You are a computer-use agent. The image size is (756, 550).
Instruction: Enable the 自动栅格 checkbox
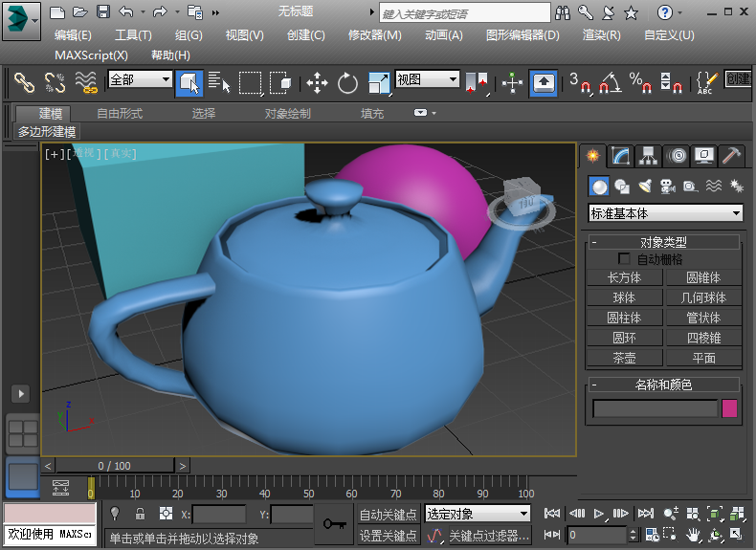625,259
